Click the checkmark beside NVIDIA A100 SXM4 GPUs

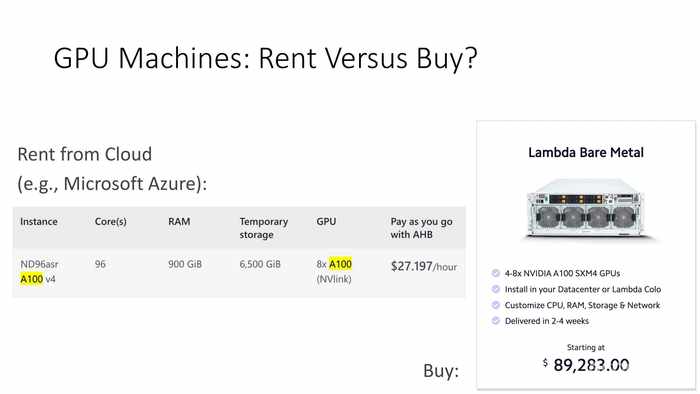coord(496,273)
